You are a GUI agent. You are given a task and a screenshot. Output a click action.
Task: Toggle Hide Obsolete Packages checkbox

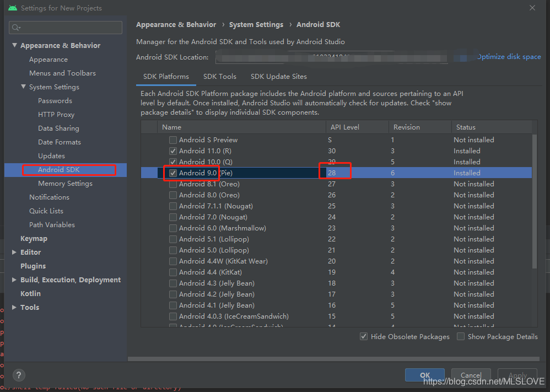pos(364,336)
